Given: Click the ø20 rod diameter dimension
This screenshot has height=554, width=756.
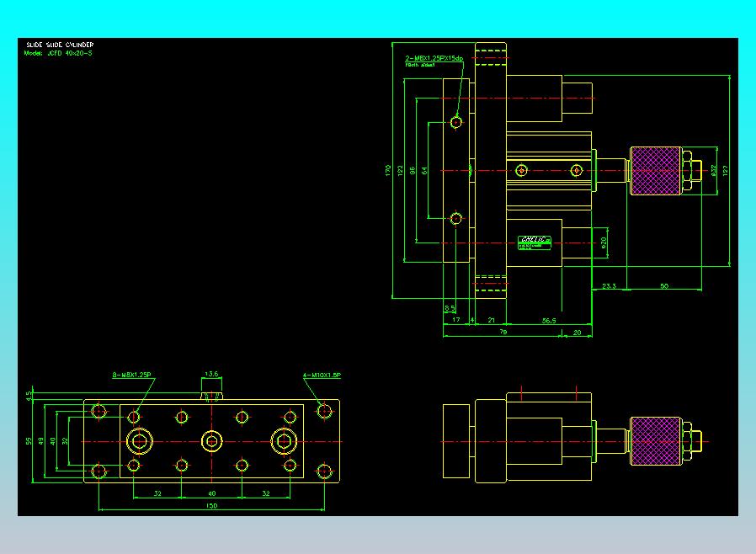Looking at the screenshot, I should click(603, 242).
